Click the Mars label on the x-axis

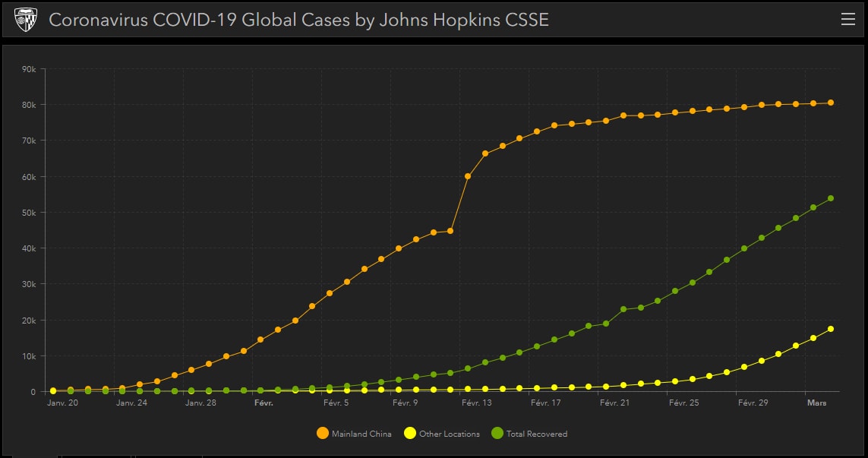pos(817,403)
